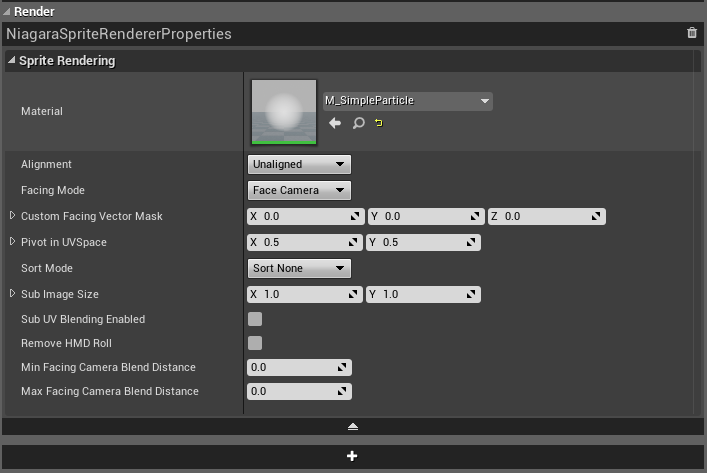Viewport: 707px width, 473px height.
Task: Expand Pivot in UVSpace property
Action: (13, 242)
